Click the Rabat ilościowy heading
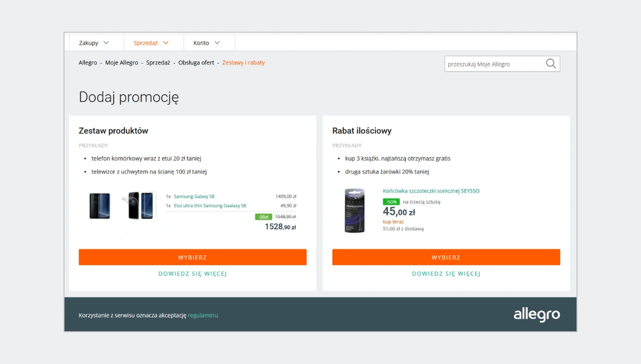This screenshot has height=364, width=641. pyautogui.click(x=362, y=131)
